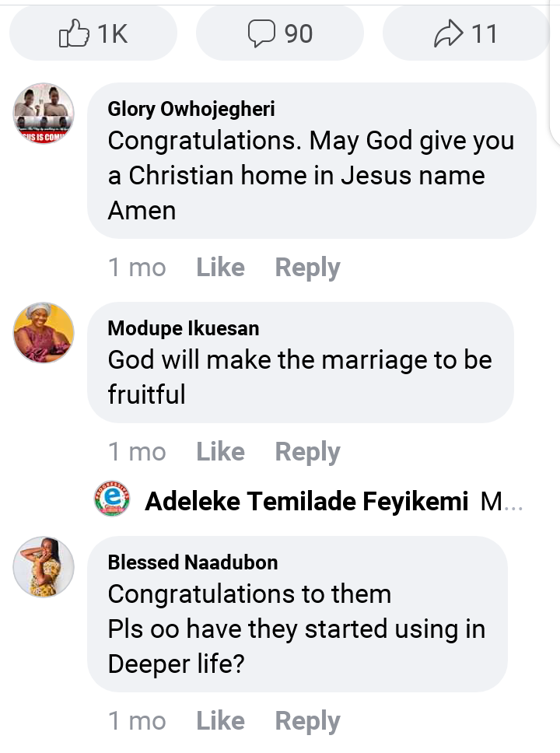Open Adeleke Temilade Feyikemi's name link
This screenshot has height=753, width=560.
pyautogui.click(x=306, y=503)
